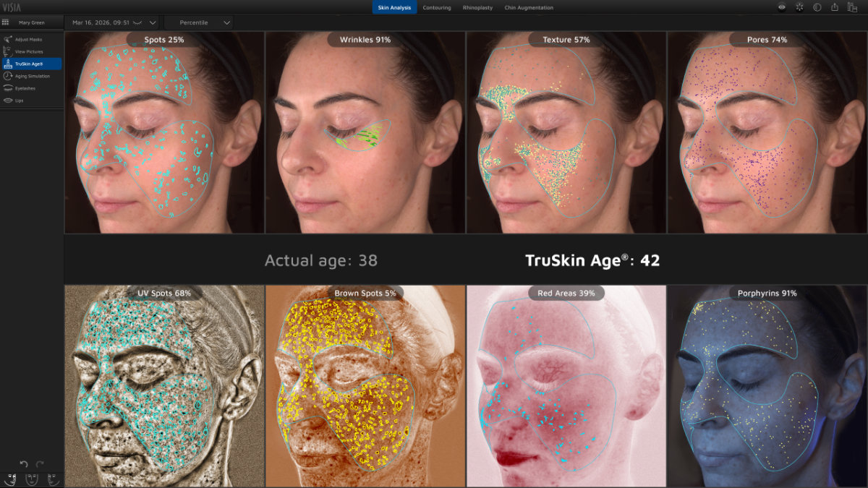Open the session date dropdown Mar 16, 2026
868x488 pixels.
point(111,22)
